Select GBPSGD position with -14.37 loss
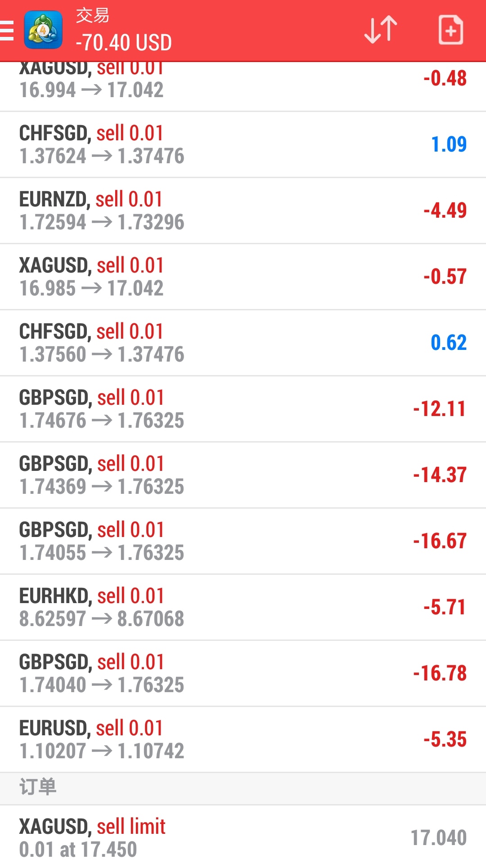486x868 pixels. click(x=243, y=475)
